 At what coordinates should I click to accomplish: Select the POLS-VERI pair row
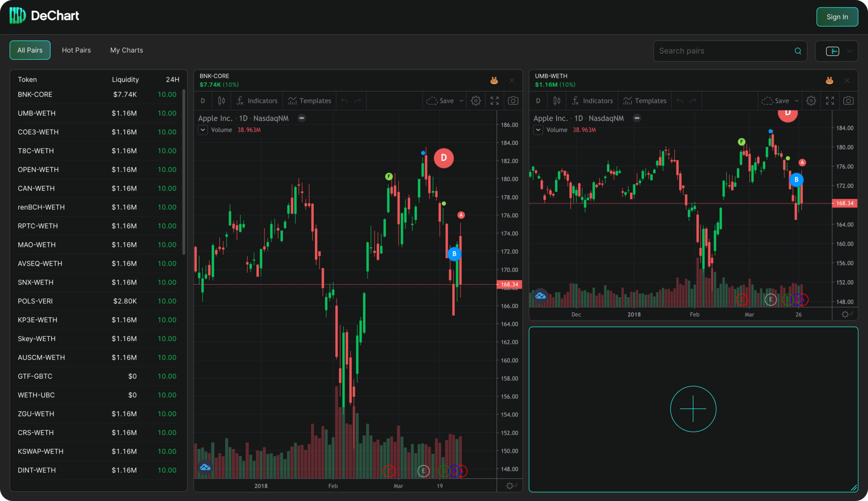tap(97, 301)
